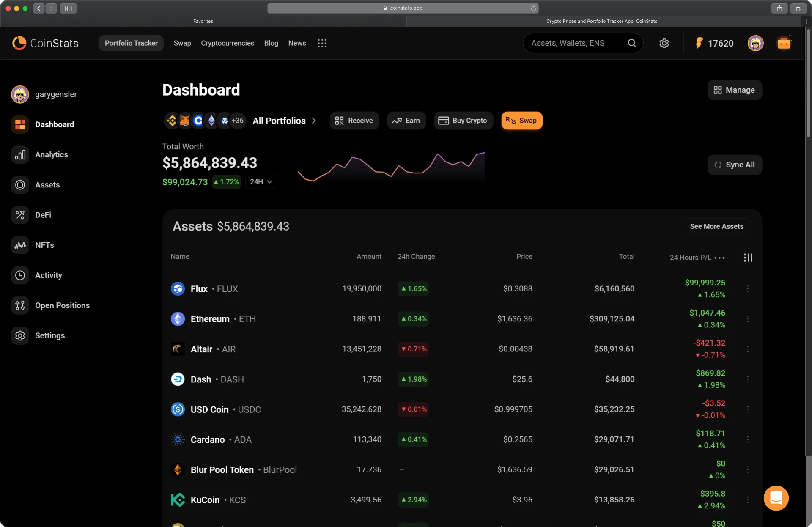
Task: Click See More Assets
Action: pos(716,226)
